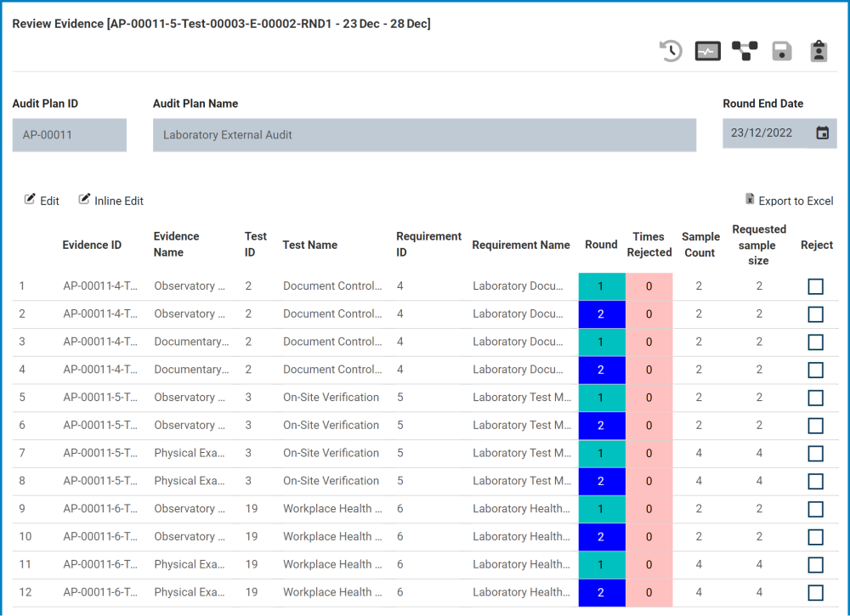Image resolution: width=850 pixels, height=616 pixels.
Task: Enable Inline Edit mode
Action: [x=110, y=201]
